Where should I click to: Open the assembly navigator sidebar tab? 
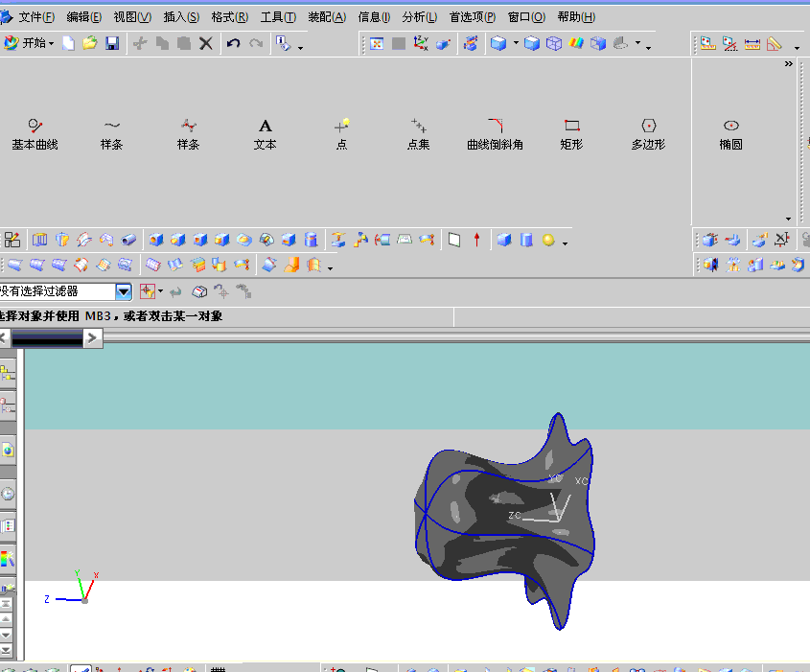[x=8, y=374]
